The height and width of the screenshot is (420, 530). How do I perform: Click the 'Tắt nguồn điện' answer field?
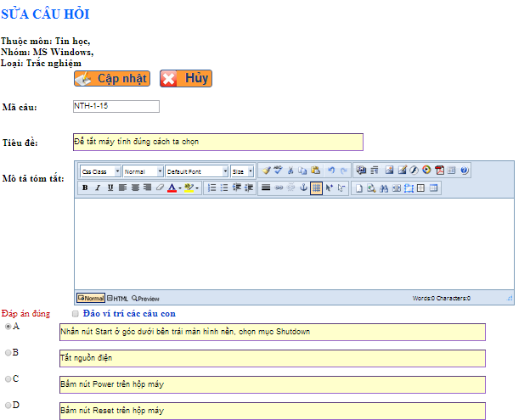pos(273,359)
